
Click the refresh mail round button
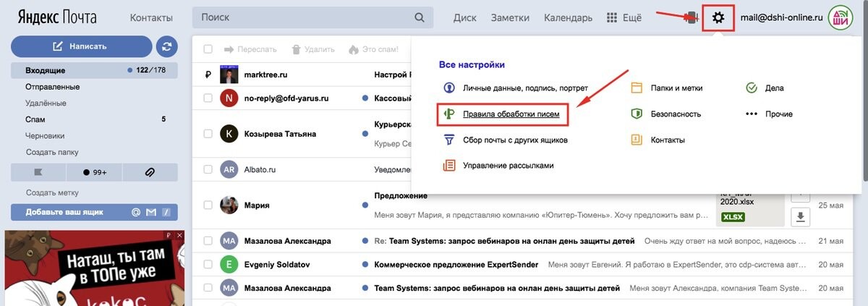(167, 46)
